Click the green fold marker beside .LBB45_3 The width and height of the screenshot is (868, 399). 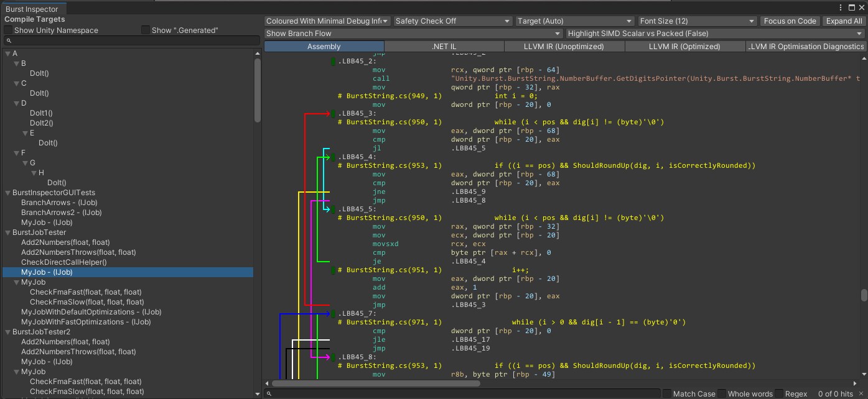point(334,114)
